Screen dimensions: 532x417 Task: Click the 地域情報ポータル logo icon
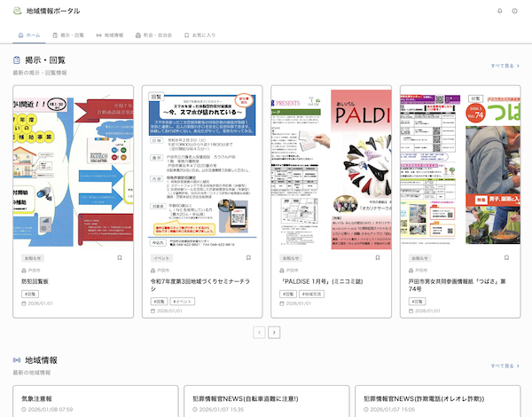17,11
